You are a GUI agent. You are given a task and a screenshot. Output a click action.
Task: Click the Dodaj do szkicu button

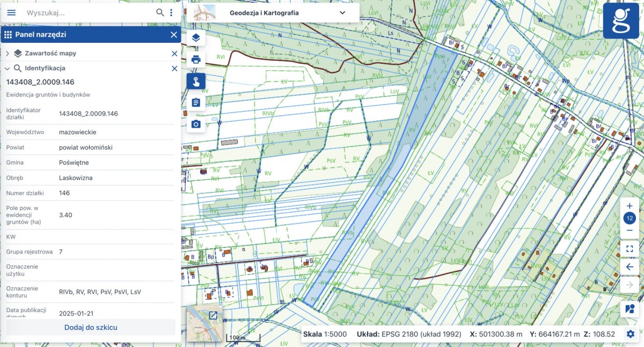click(91, 327)
